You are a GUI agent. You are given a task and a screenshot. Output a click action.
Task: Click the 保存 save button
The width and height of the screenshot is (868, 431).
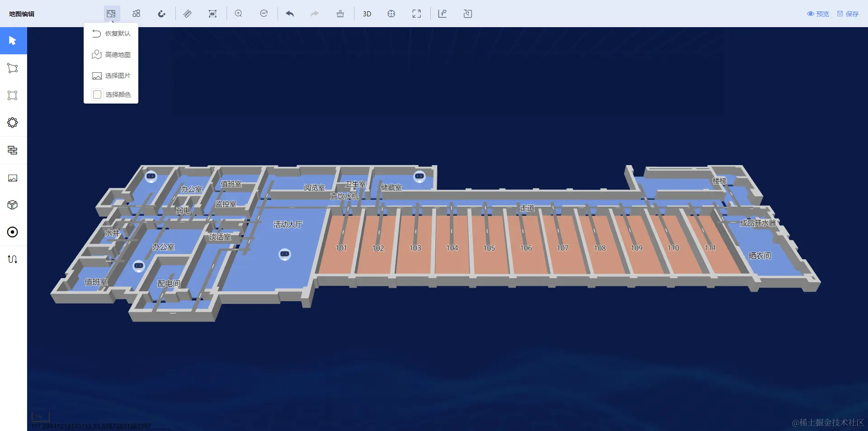tap(848, 14)
